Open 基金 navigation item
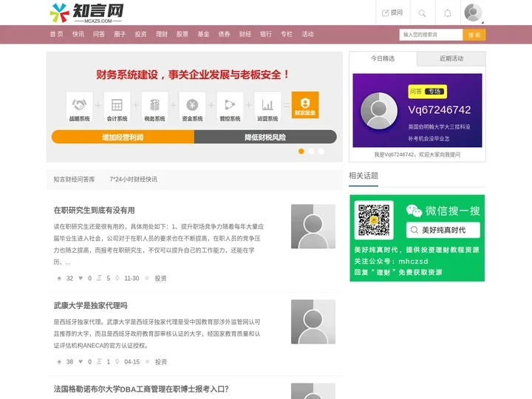Viewport: 532px width, 399px height. pyautogui.click(x=203, y=34)
